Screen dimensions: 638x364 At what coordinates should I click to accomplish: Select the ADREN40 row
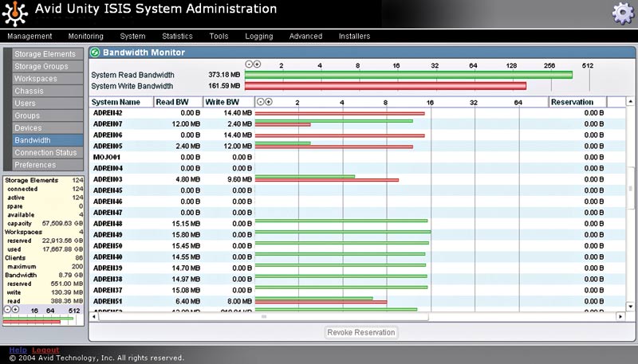pos(357,256)
